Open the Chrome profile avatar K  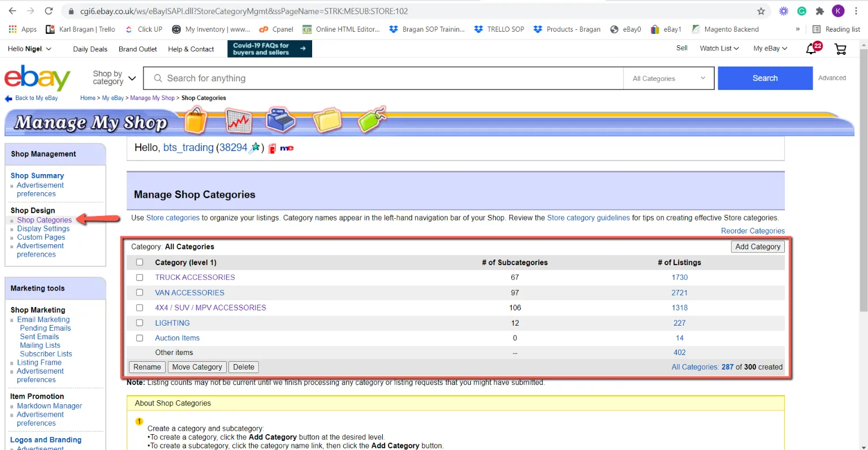(x=838, y=11)
